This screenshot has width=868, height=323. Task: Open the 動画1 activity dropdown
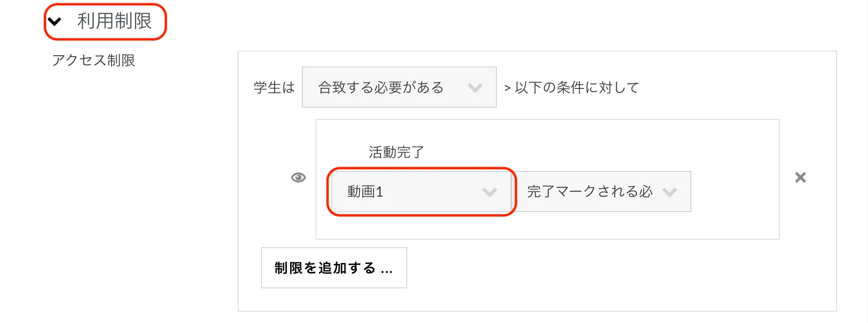(421, 191)
